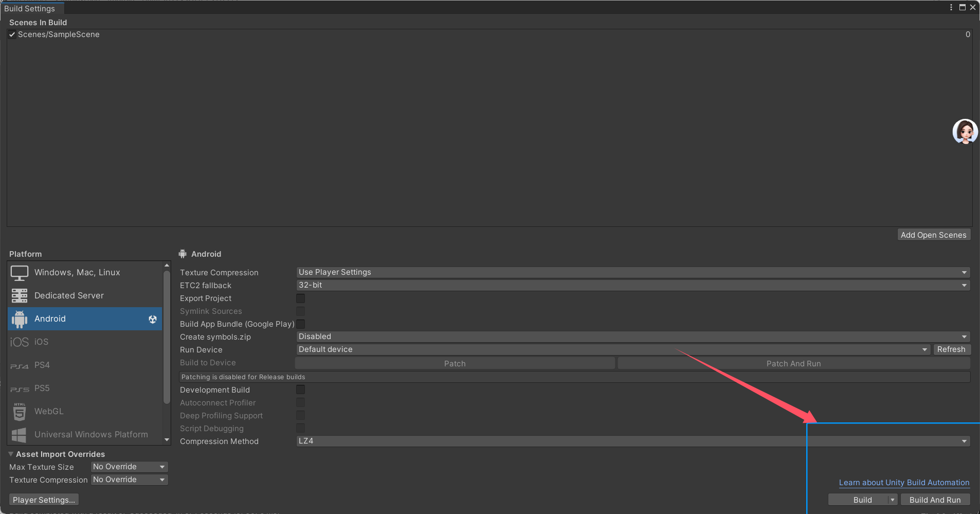The width and height of the screenshot is (980, 514).
Task: Click the Add Open Scenes button
Action: point(934,235)
